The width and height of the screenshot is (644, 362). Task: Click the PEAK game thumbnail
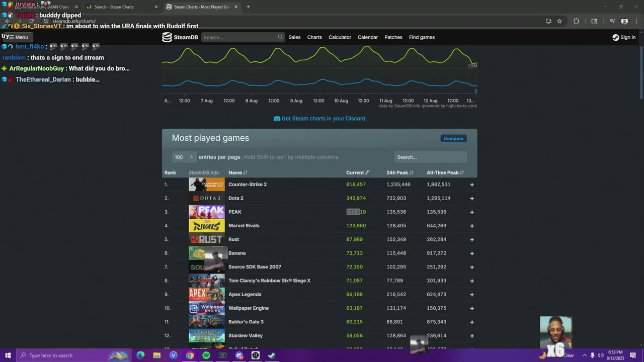click(206, 212)
